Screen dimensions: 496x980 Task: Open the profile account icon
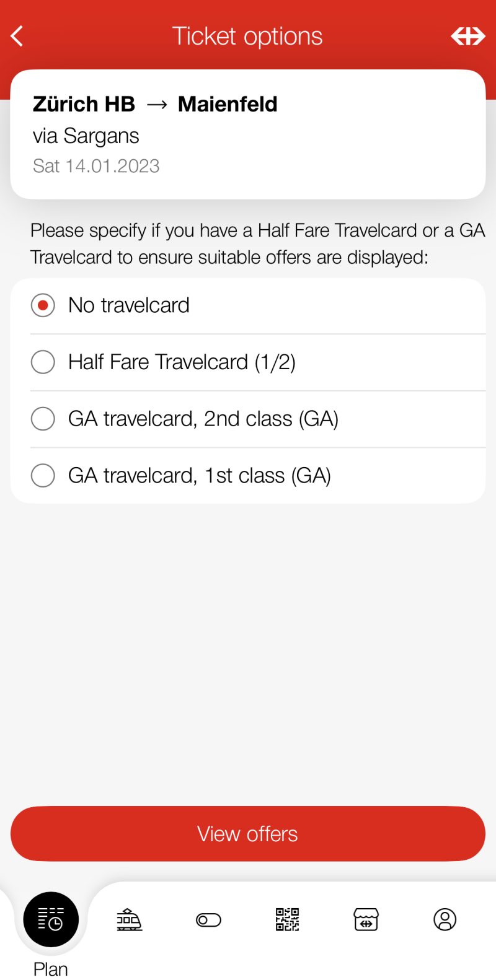(x=445, y=919)
